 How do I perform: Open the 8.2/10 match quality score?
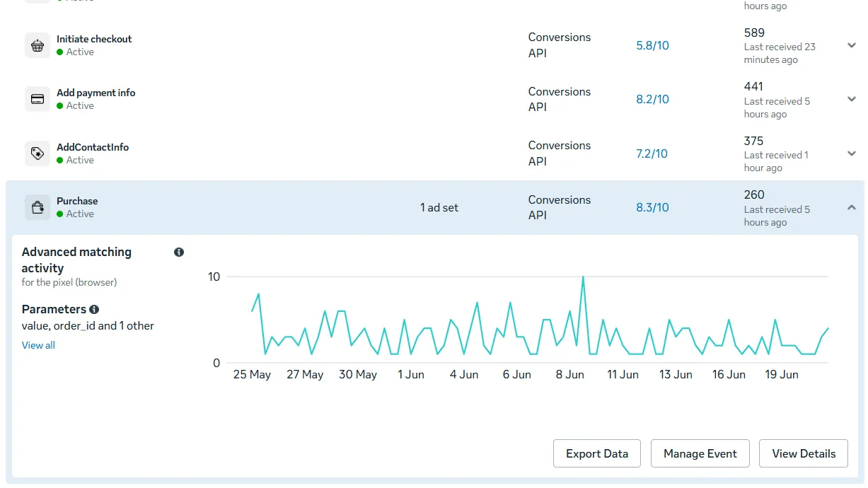pos(652,99)
